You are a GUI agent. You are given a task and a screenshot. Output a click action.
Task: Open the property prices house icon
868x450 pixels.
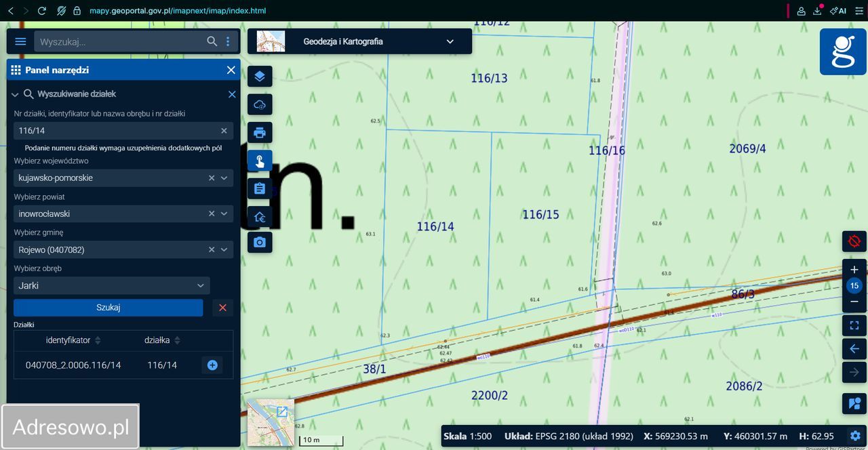[x=260, y=217]
